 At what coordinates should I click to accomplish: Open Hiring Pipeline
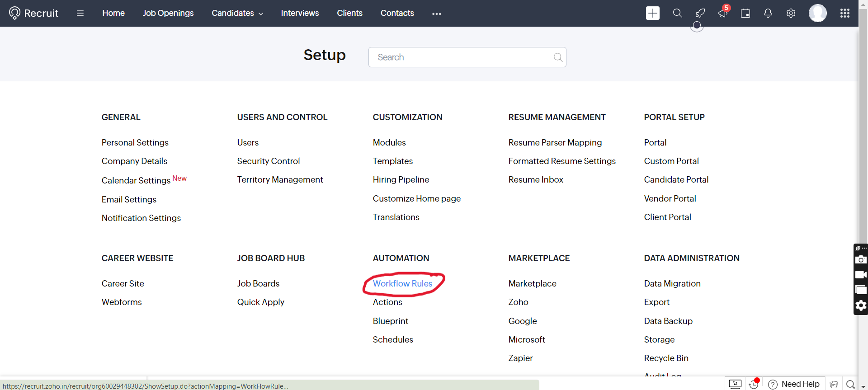[x=401, y=179]
